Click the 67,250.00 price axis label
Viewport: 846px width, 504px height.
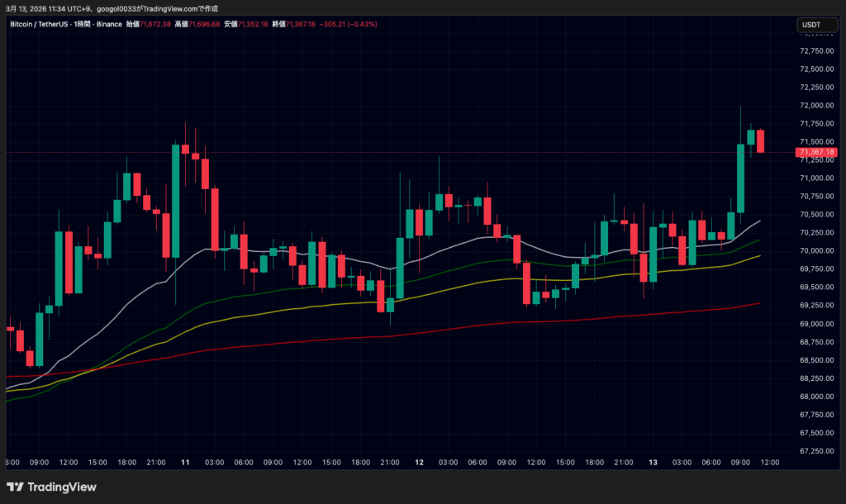click(x=816, y=451)
